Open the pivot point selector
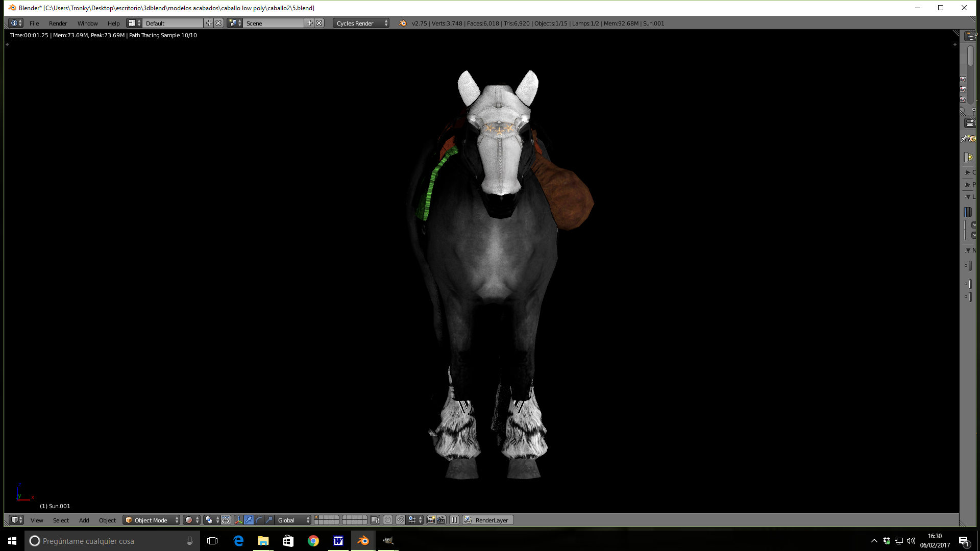Screen dimensions: 980x551 (x=211, y=520)
